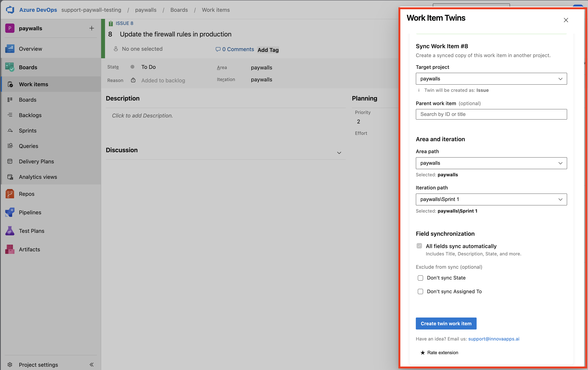Open the Target project dropdown
This screenshot has height=370, width=588.
491,79
